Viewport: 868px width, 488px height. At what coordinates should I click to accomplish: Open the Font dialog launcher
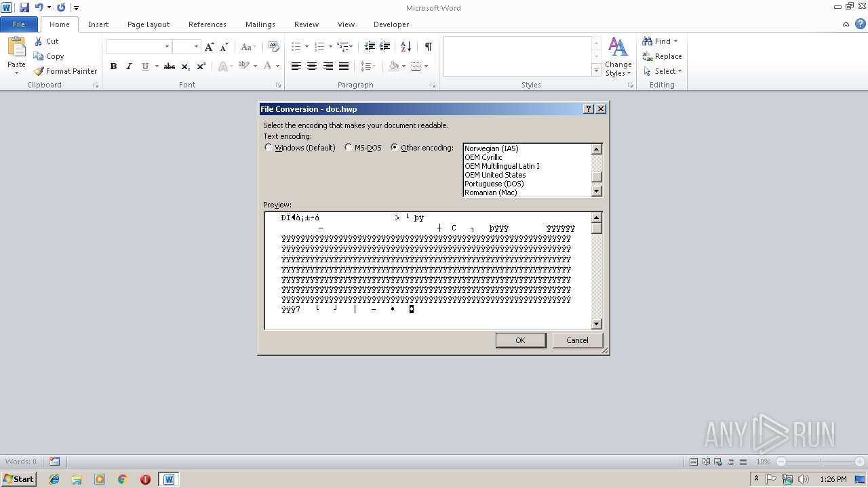tap(278, 85)
